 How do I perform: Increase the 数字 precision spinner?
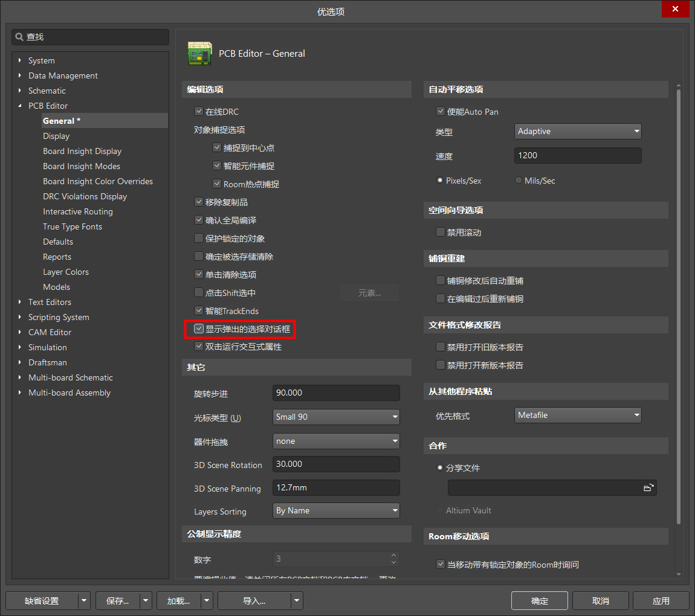(x=393, y=556)
